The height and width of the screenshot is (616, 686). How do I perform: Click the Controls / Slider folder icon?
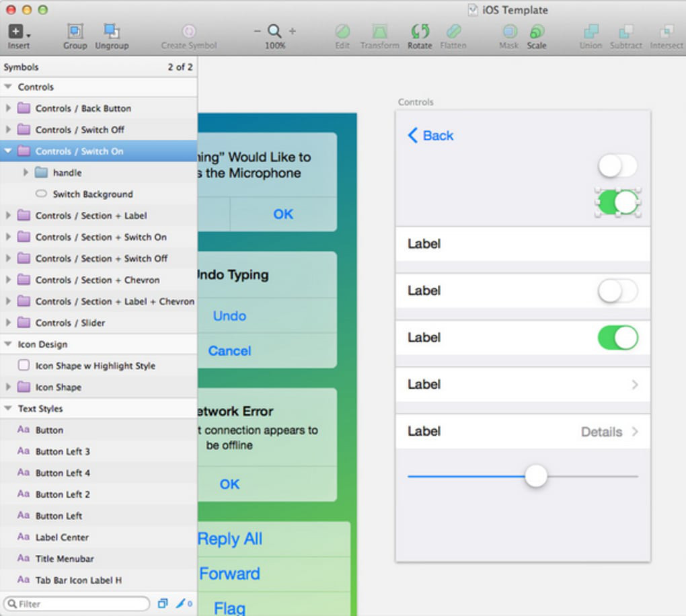coord(24,322)
